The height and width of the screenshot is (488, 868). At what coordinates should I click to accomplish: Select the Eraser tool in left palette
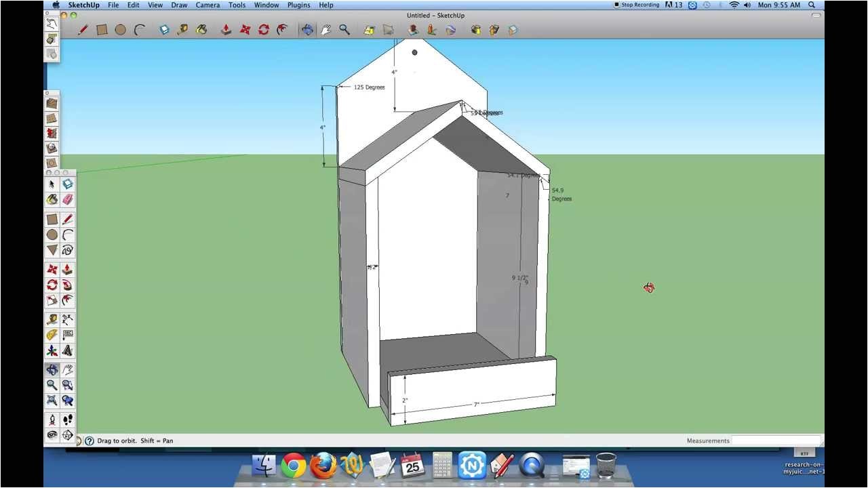coord(68,199)
